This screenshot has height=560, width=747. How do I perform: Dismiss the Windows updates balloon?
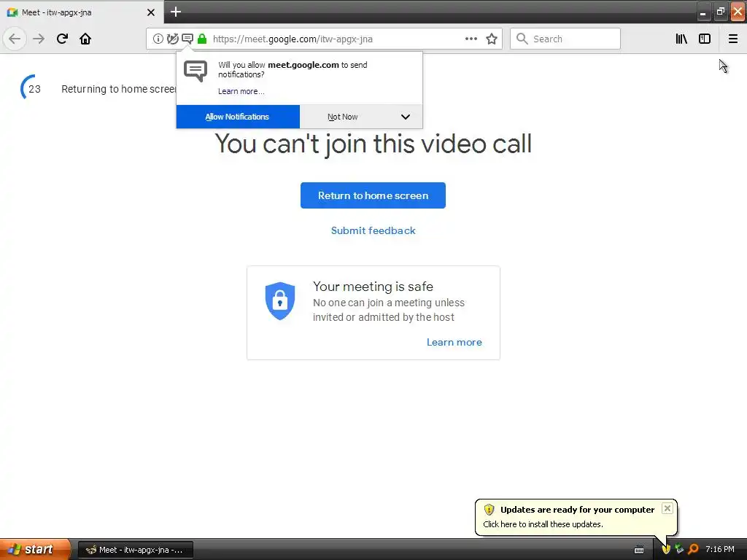[667, 508]
